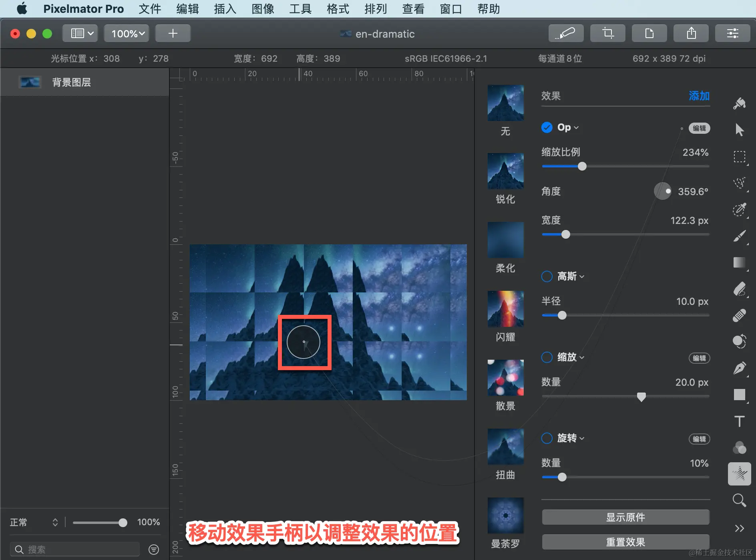Select the Effects tool in sidebar
This screenshot has height=560, width=756.
739,474
